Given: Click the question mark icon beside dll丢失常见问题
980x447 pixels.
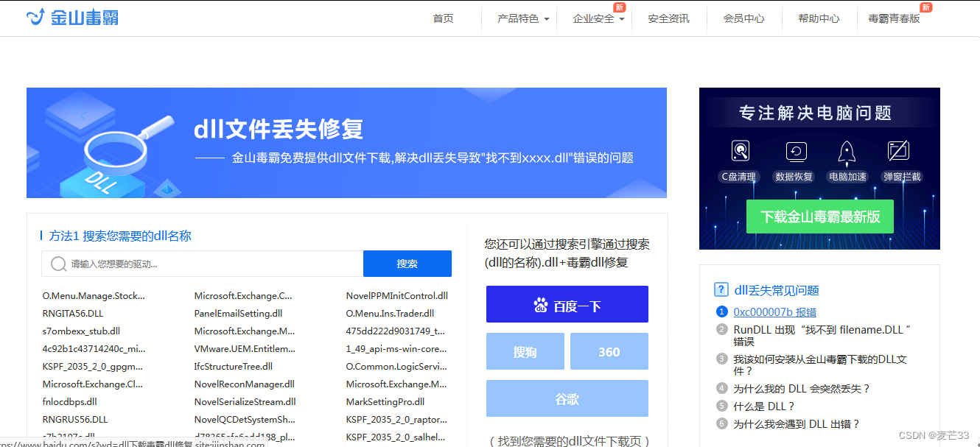Looking at the screenshot, I should 721,289.
